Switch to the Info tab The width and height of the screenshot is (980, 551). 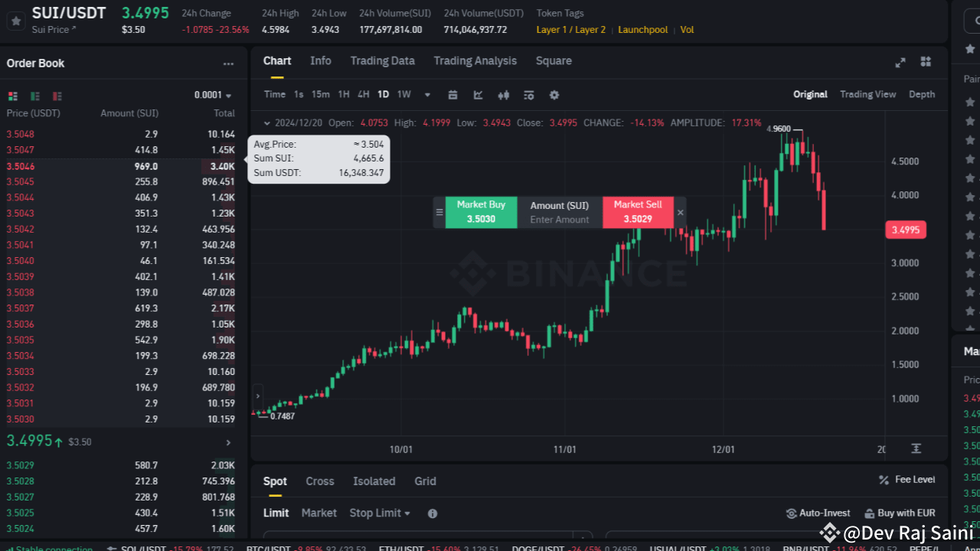tap(321, 61)
